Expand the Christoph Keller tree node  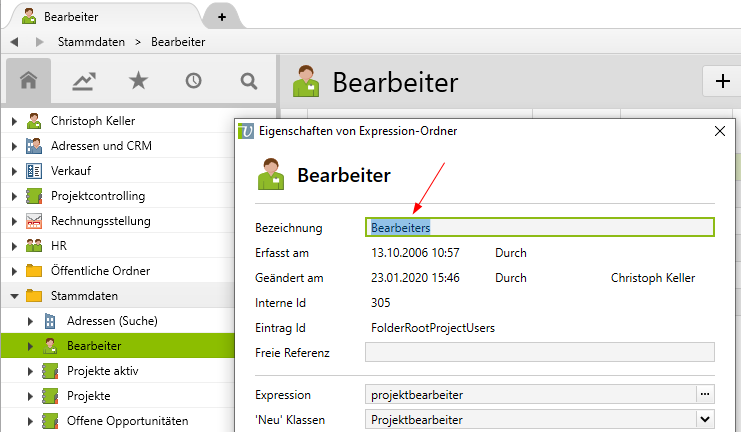(x=14, y=121)
